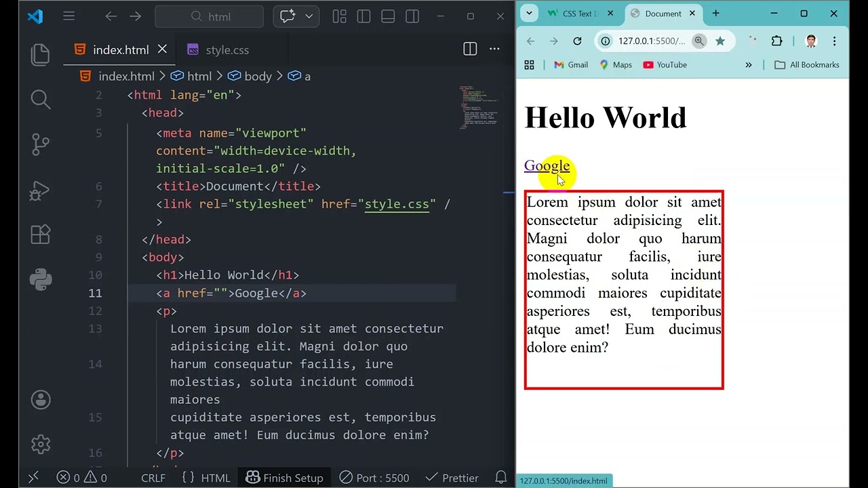
Task: Open the Gmail bookmark
Action: tap(571, 65)
